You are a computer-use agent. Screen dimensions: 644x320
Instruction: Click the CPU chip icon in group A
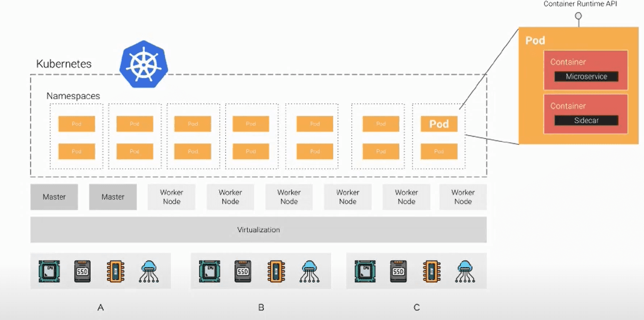click(x=50, y=271)
